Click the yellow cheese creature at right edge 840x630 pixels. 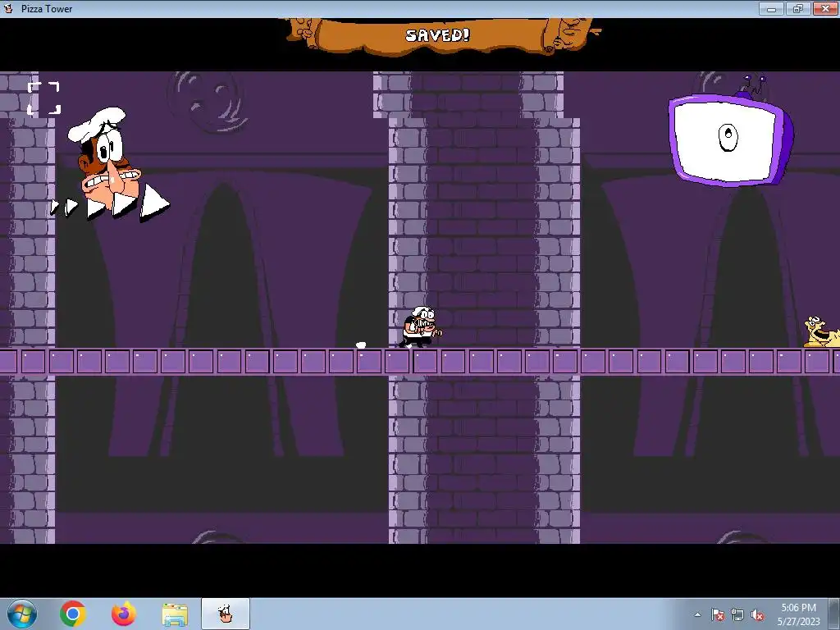(822, 332)
